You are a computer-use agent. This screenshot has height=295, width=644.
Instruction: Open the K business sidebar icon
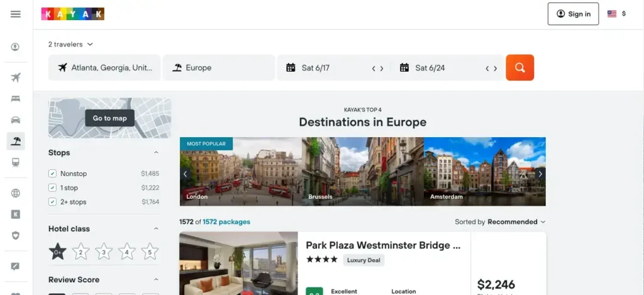click(16, 214)
